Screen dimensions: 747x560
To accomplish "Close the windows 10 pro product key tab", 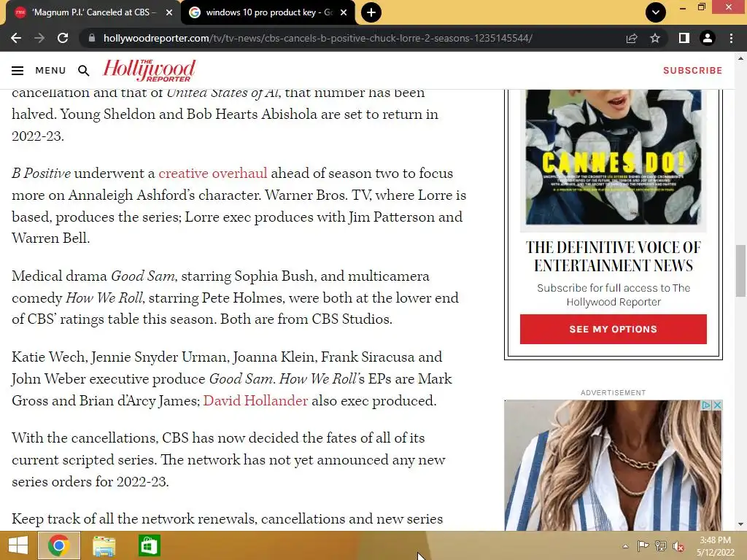I will [x=344, y=12].
